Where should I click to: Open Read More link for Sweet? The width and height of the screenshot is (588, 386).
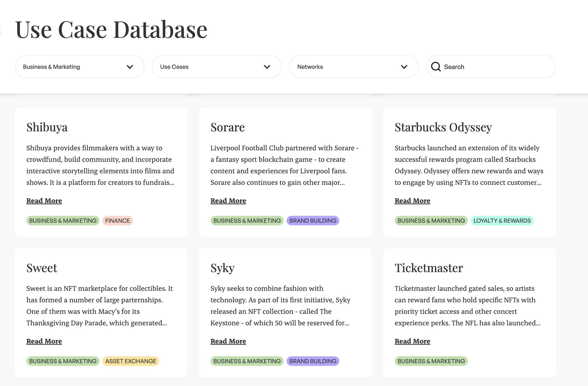coord(44,341)
